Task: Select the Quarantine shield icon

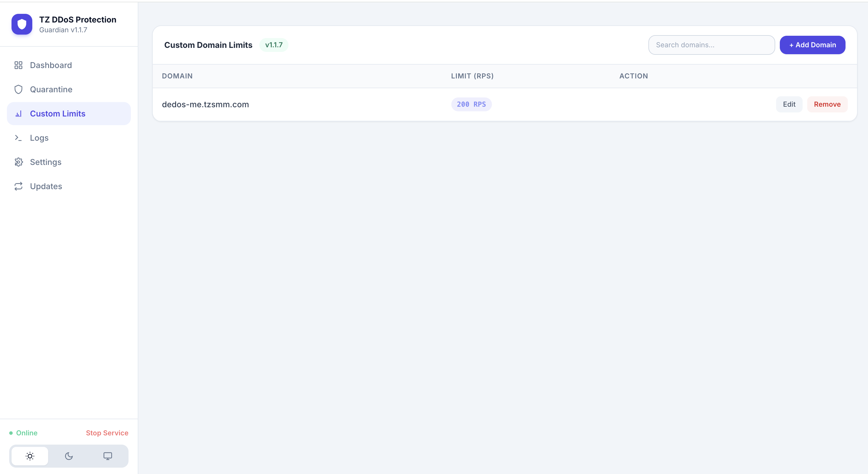Action: (18, 89)
